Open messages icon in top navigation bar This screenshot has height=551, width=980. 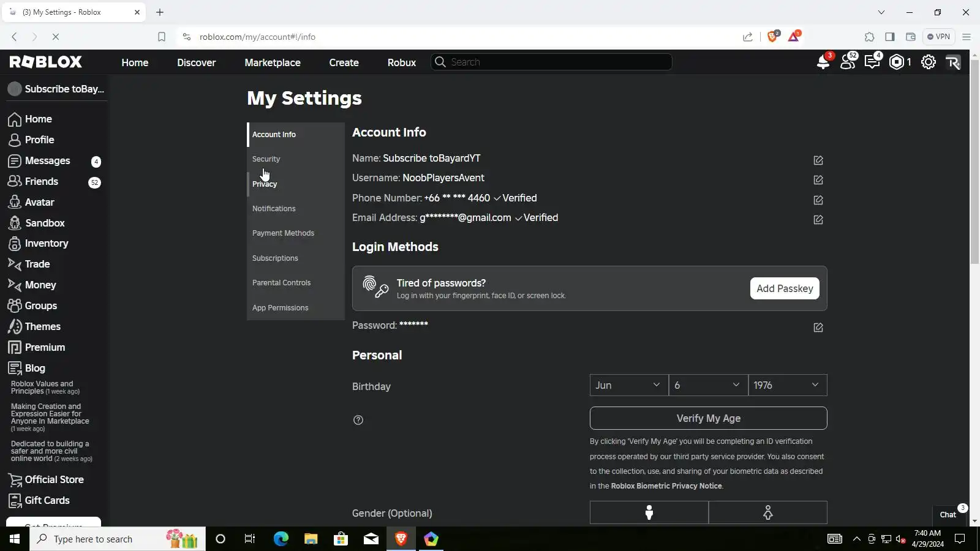pos(872,62)
